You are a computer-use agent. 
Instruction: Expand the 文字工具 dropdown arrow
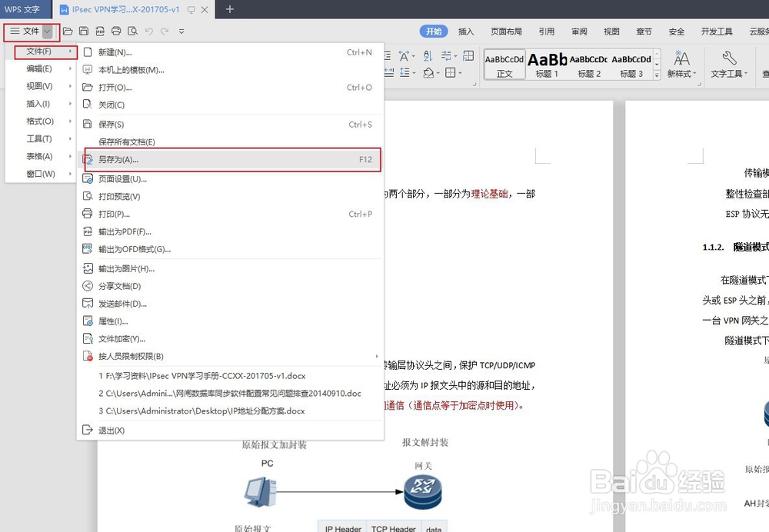745,73
